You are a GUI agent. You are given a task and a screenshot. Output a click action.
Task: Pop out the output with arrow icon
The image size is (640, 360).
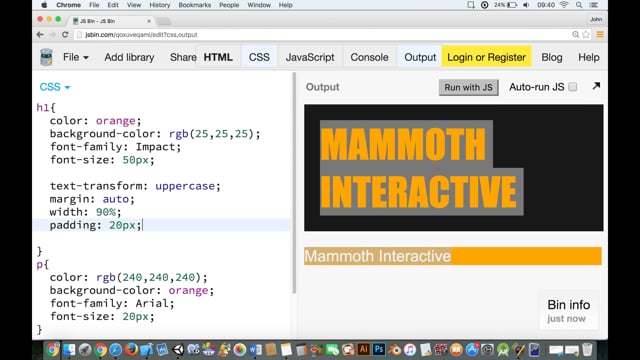[x=596, y=86]
